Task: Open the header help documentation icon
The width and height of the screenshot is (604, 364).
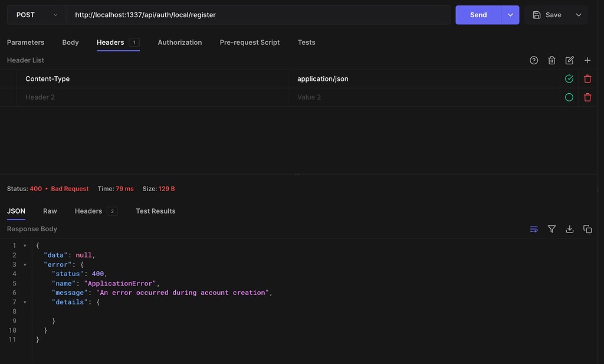Action: (534, 60)
